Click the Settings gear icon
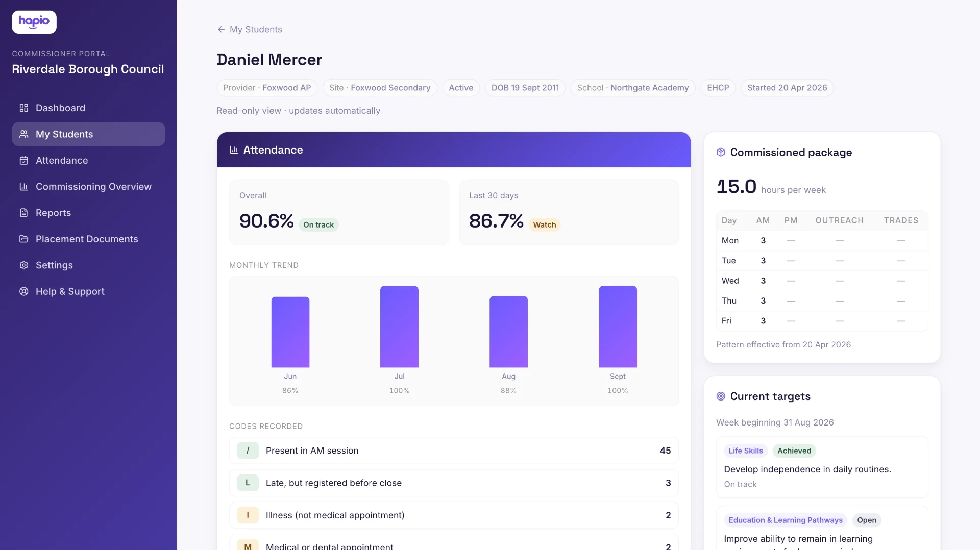This screenshot has width=980, height=550. [23, 265]
